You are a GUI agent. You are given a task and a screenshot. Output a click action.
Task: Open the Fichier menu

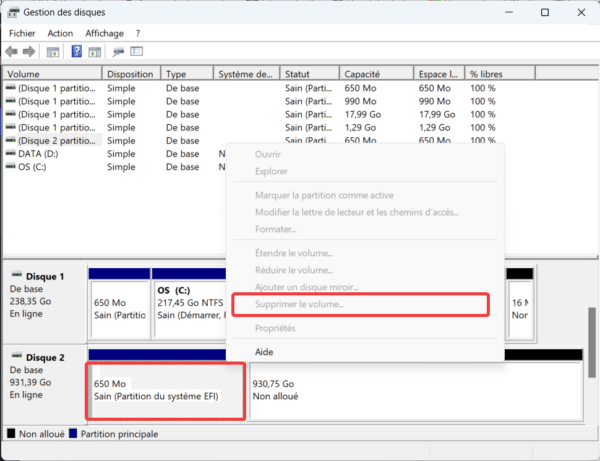pos(22,33)
